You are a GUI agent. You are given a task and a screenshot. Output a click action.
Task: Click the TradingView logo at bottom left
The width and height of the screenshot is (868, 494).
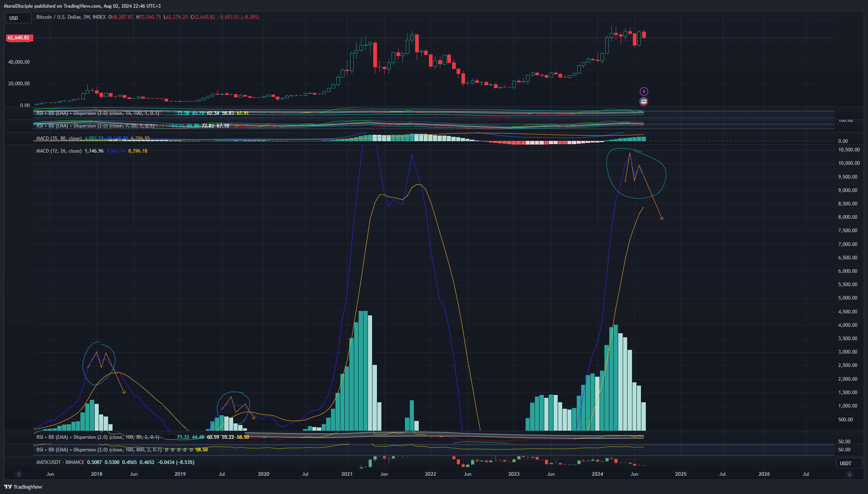[x=23, y=487]
